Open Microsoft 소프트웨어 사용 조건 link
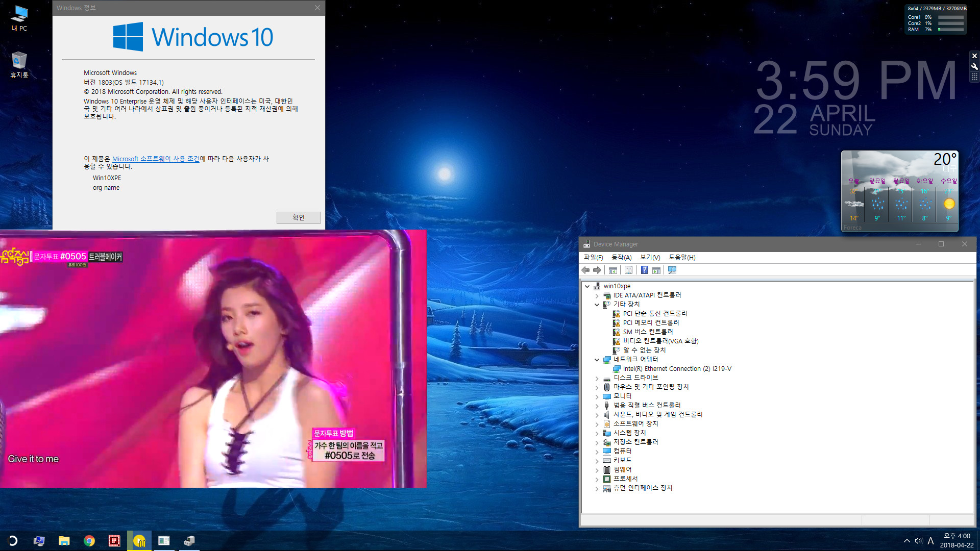This screenshot has width=980, height=551. [x=156, y=159]
